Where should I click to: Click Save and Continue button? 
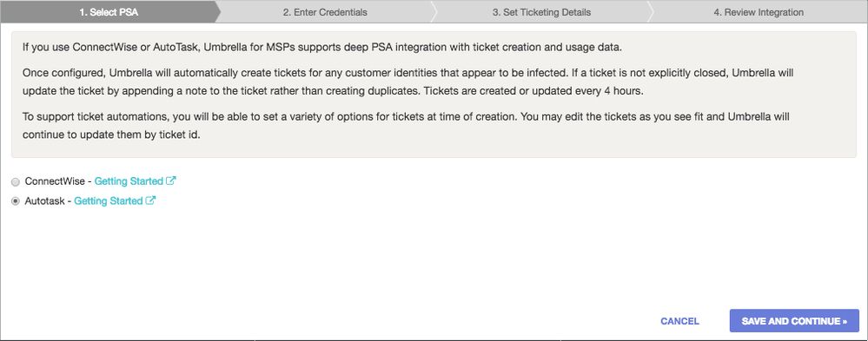point(794,320)
